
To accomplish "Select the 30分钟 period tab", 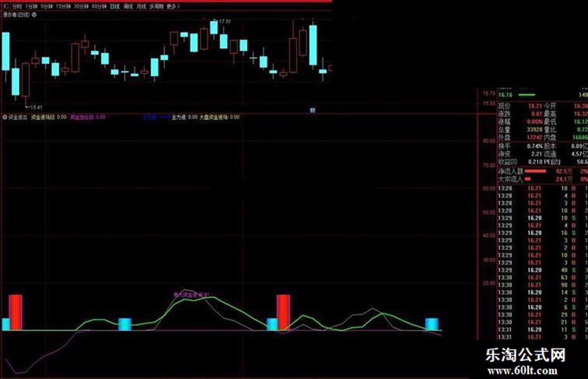I will tap(81, 7).
